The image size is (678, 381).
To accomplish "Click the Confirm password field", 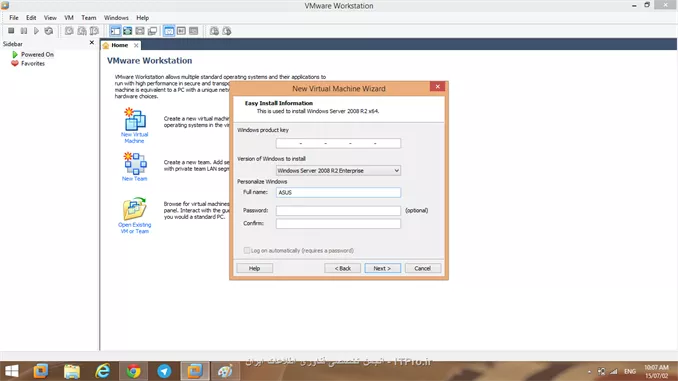I will pyautogui.click(x=338, y=224).
